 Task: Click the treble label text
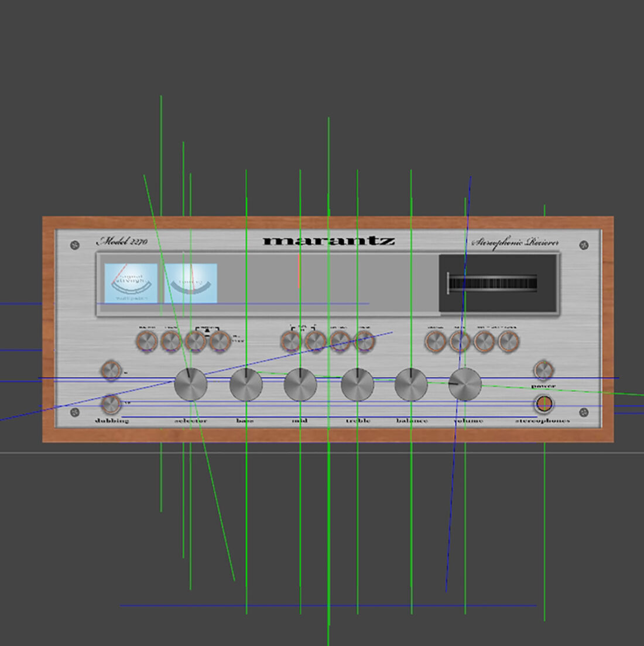tap(358, 421)
